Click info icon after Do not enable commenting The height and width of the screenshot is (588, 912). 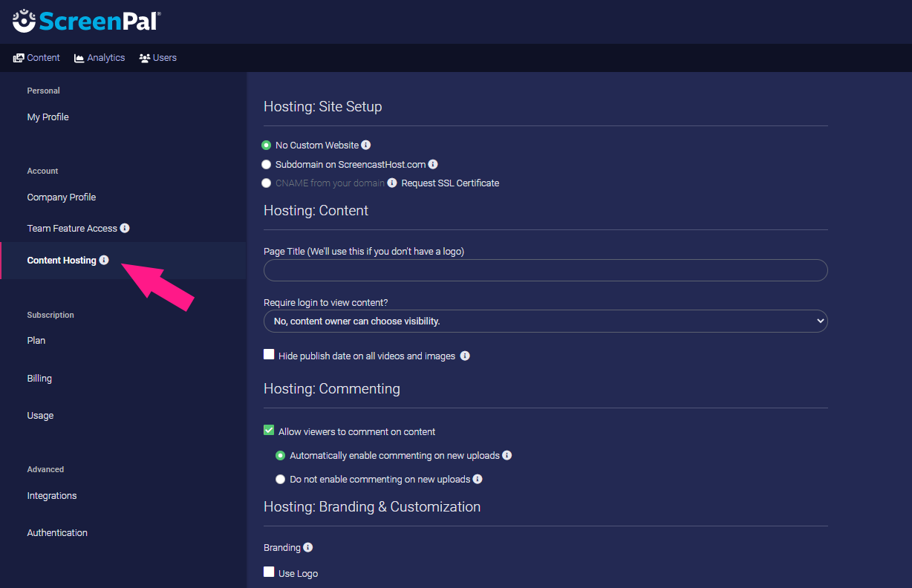(478, 479)
